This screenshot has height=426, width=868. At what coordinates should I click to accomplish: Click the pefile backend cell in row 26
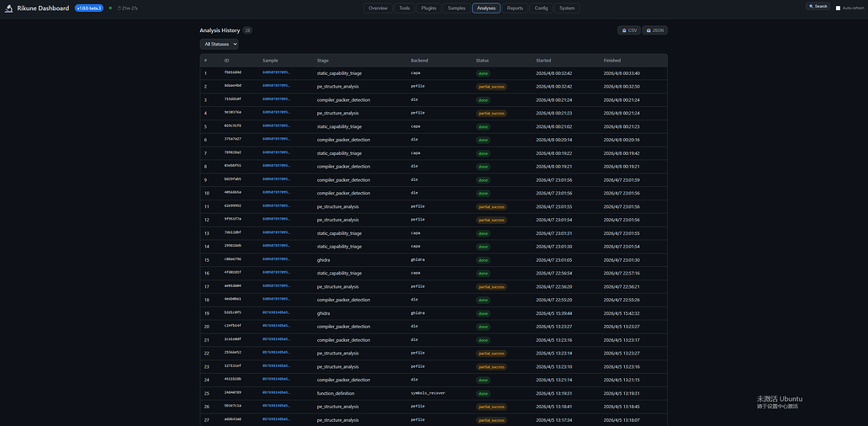pos(417,406)
